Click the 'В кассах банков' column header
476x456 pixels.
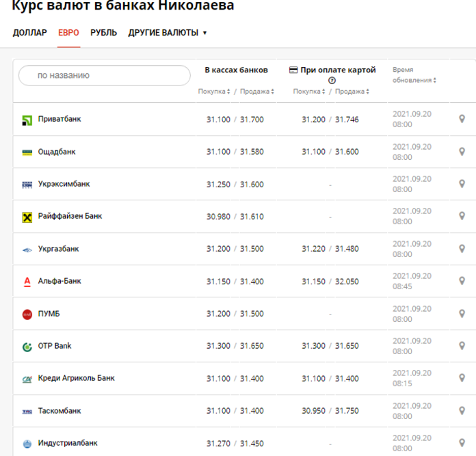[x=236, y=70]
